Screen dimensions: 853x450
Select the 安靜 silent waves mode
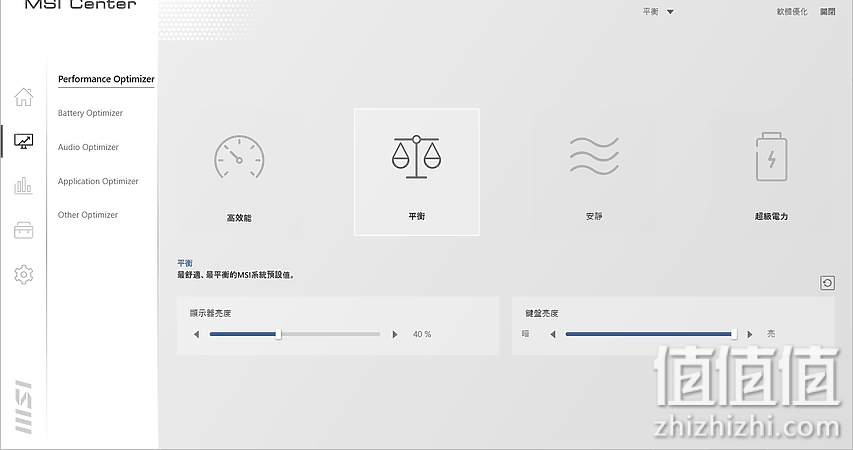pos(594,172)
